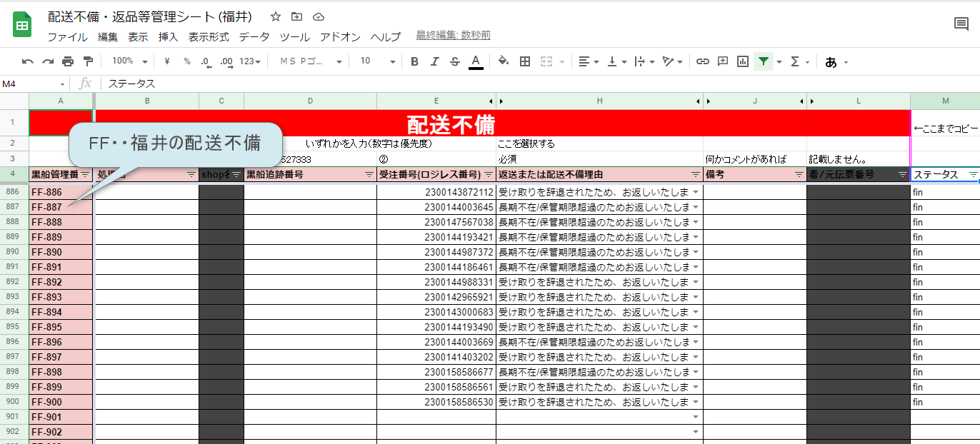980x444 pixels.
Task: Open the zoom level dropdown
Action: coord(129,61)
